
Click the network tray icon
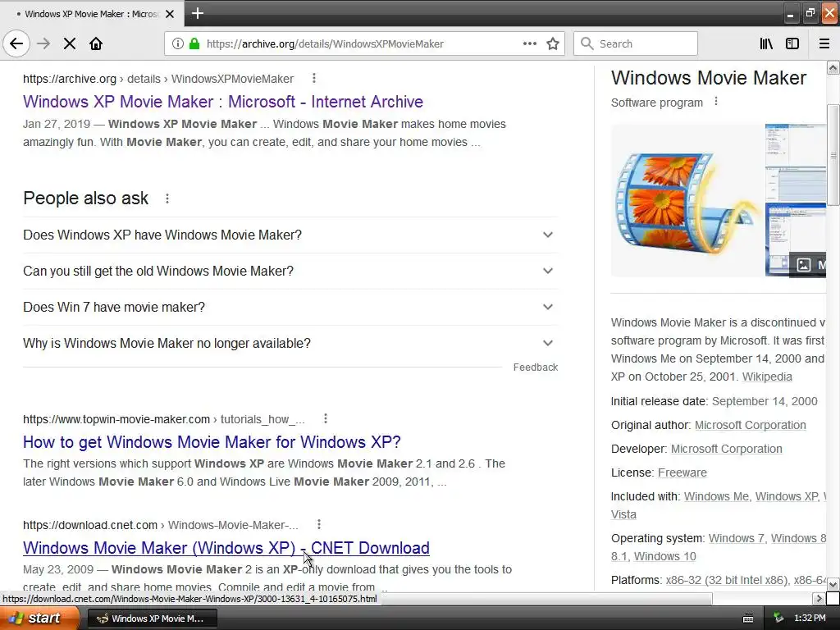(x=778, y=619)
